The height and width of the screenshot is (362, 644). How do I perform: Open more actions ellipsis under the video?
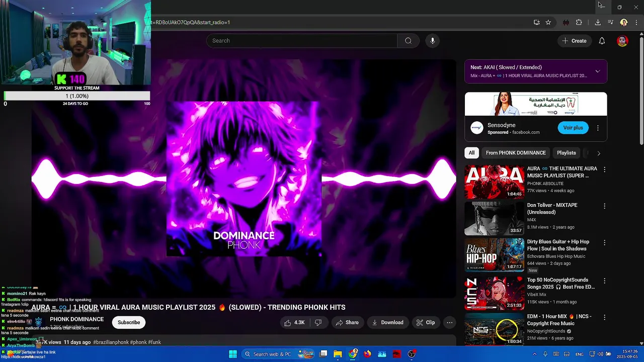pyautogui.click(x=450, y=322)
